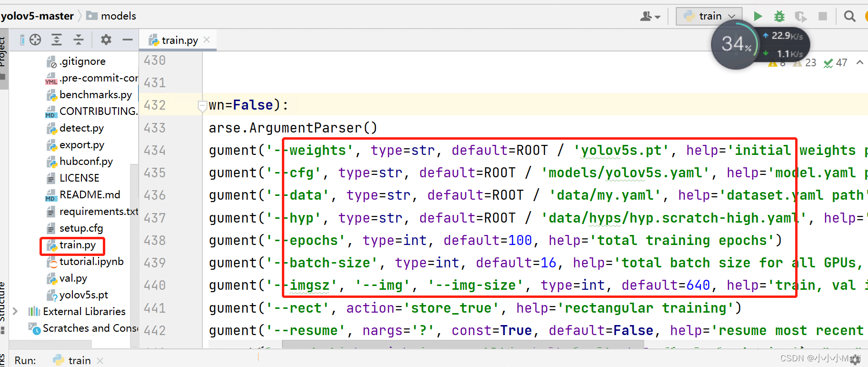Run train with coverage
This screenshot has height=367, width=868.
pyautogui.click(x=800, y=17)
